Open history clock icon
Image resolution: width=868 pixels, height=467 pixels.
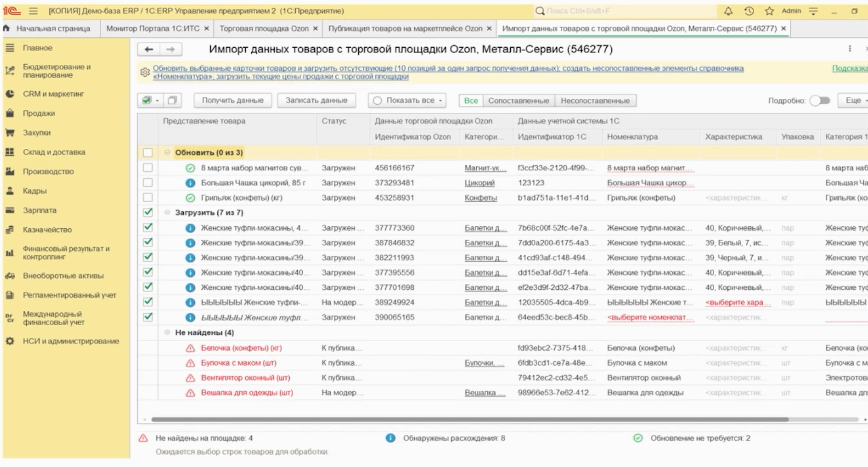point(749,11)
